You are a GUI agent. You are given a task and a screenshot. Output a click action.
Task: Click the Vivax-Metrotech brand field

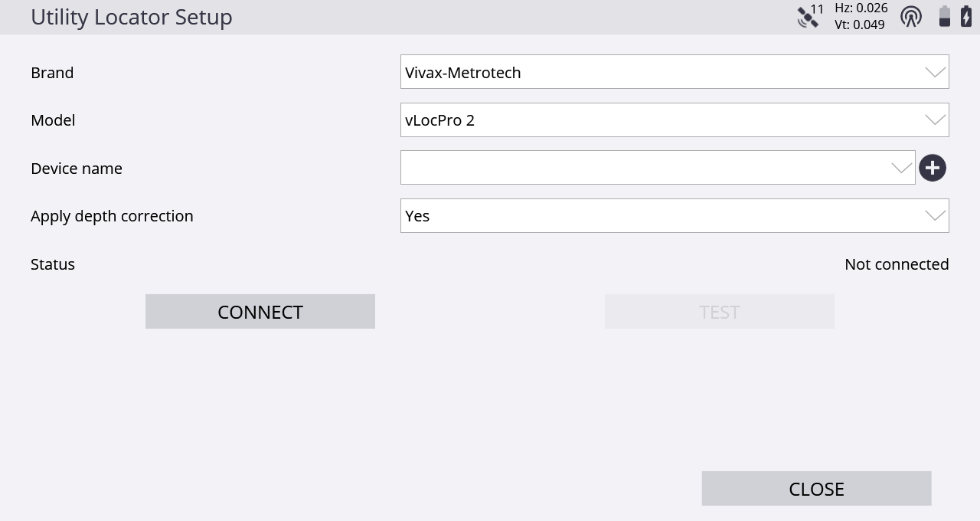click(675, 72)
